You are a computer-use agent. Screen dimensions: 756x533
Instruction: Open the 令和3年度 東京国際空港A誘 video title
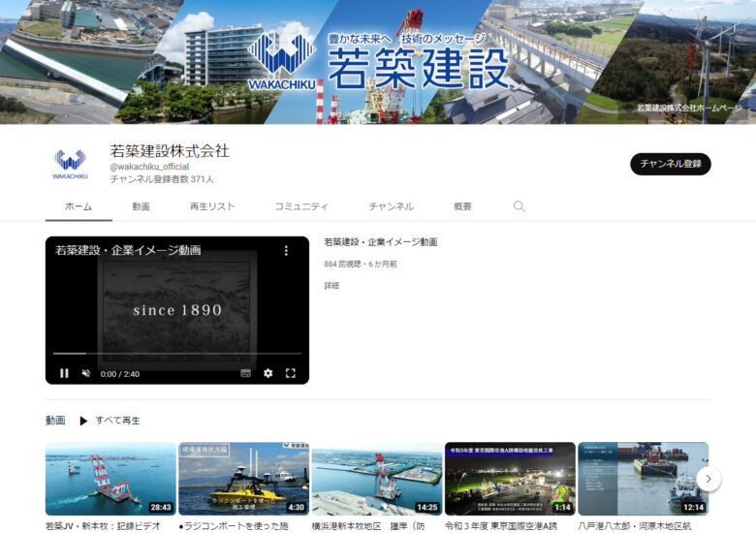pos(501,526)
